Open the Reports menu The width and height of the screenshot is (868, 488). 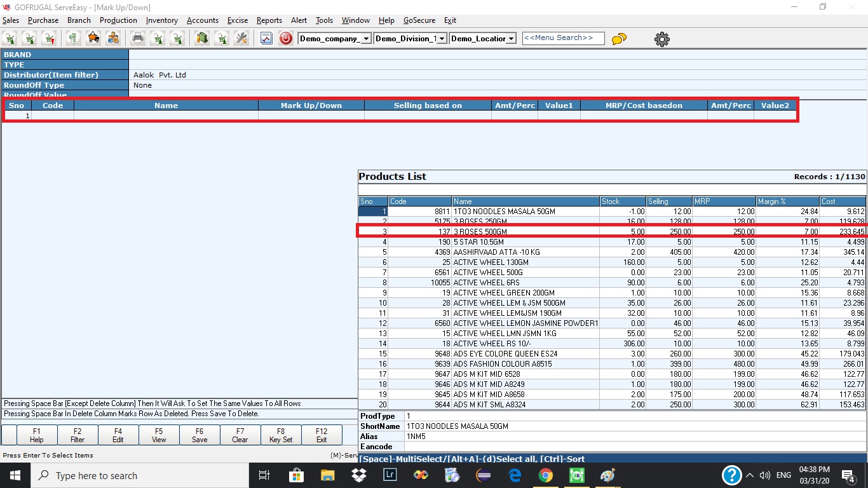point(269,20)
